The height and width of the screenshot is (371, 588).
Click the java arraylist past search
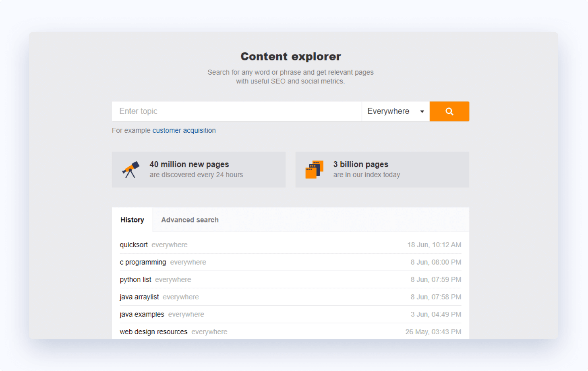[x=139, y=297]
